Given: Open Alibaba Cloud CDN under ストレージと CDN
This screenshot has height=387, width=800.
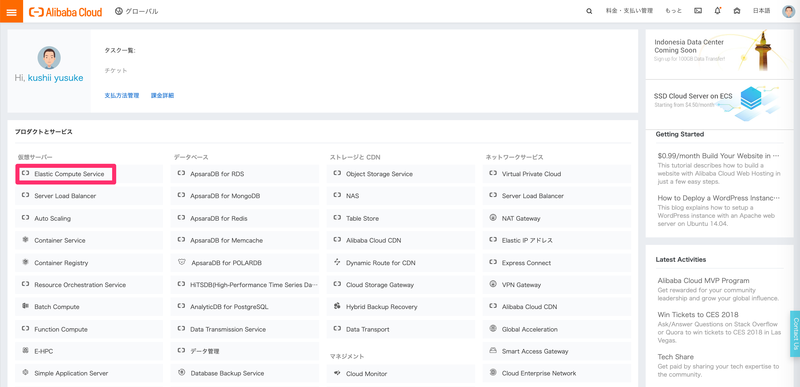Looking at the screenshot, I should coord(401,240).
